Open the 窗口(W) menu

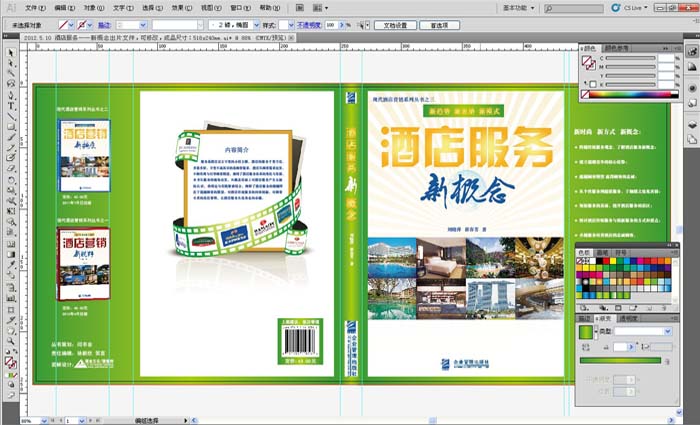(x=241, y=8)
